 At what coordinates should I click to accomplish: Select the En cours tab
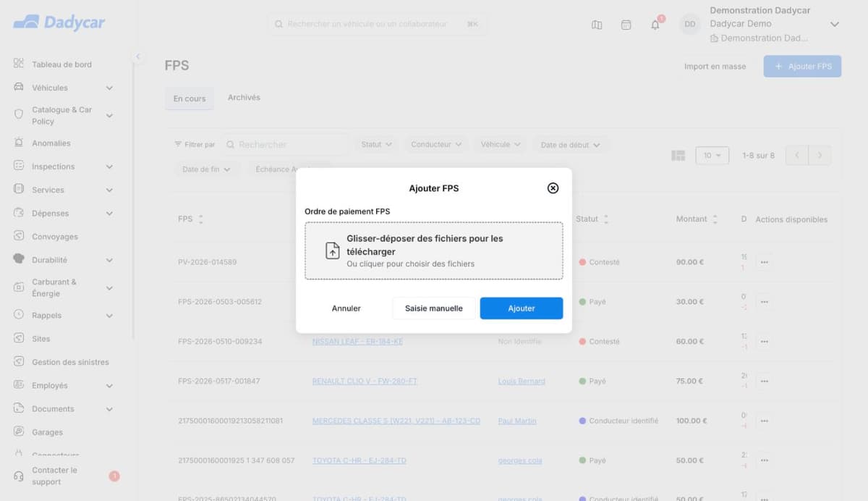pyautogui.click(x=190, y=98)
